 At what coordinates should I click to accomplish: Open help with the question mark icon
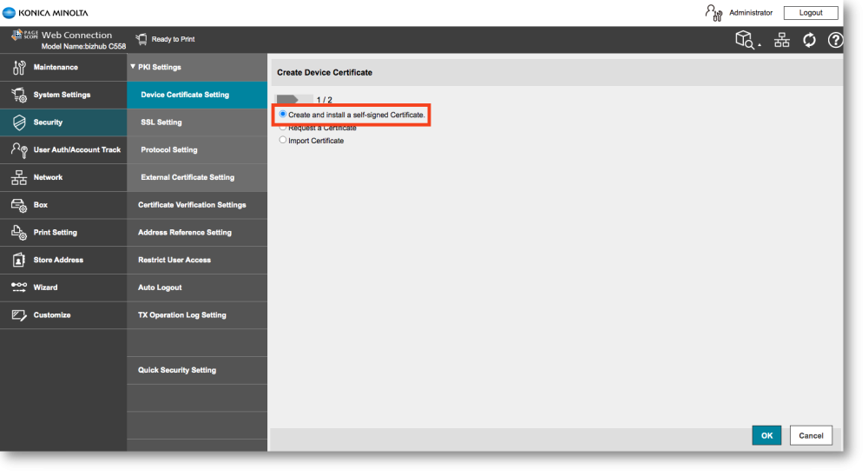tap(835, 40)
